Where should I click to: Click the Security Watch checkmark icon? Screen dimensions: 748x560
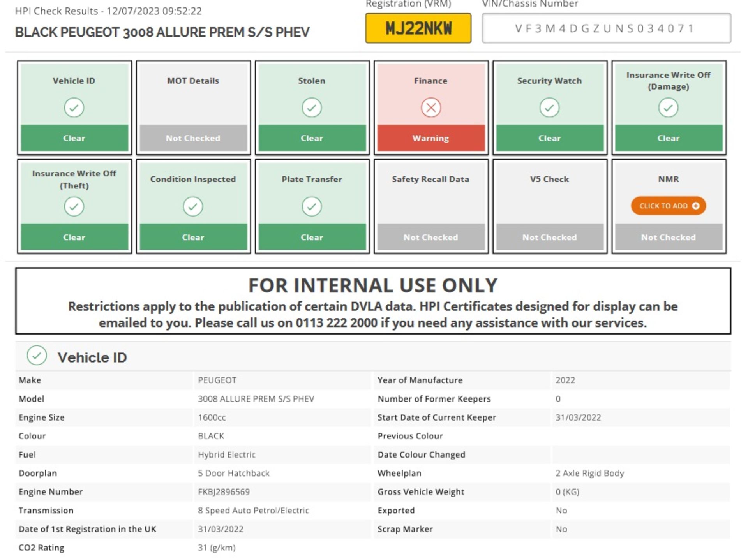tap(549, 107)
